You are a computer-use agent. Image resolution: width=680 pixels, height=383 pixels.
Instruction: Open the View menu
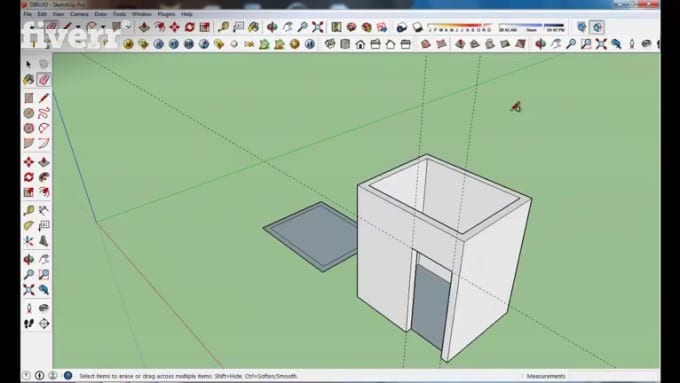[x=58, y=14]
